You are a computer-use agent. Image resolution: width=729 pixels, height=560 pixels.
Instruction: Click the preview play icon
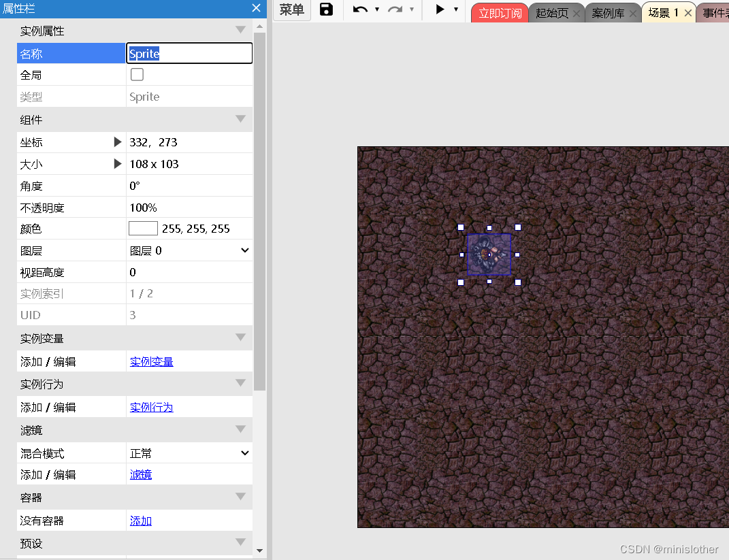pos(440,10)
